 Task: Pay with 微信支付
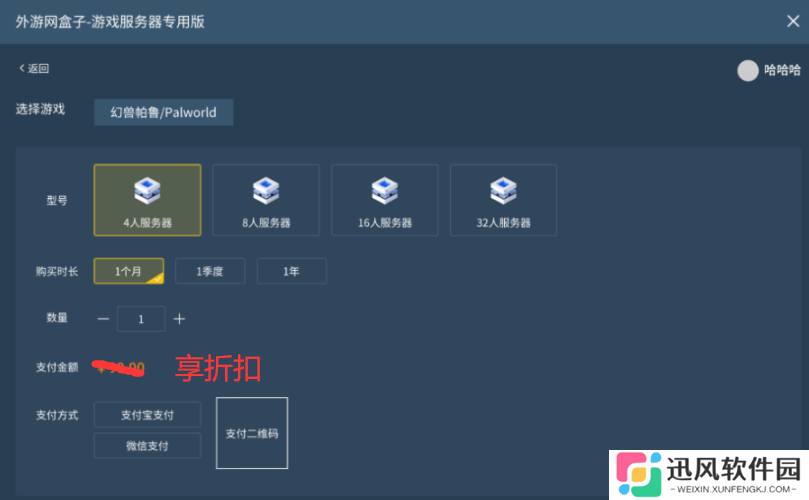pos(147,445)
